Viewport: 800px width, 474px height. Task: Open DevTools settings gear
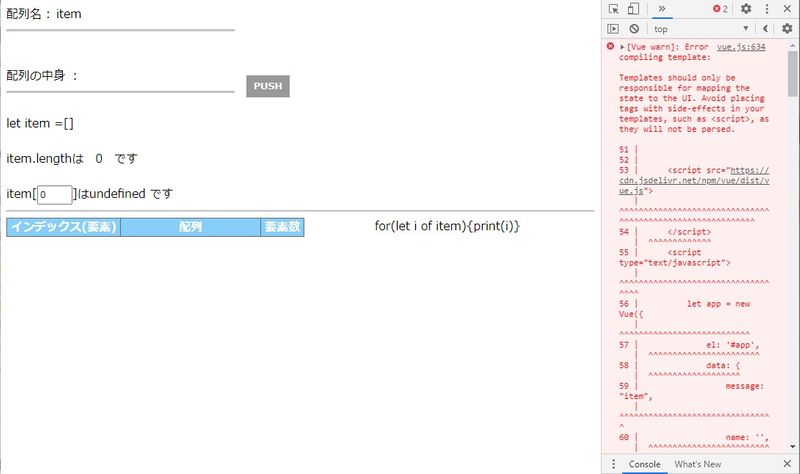(x=746, y=9)
